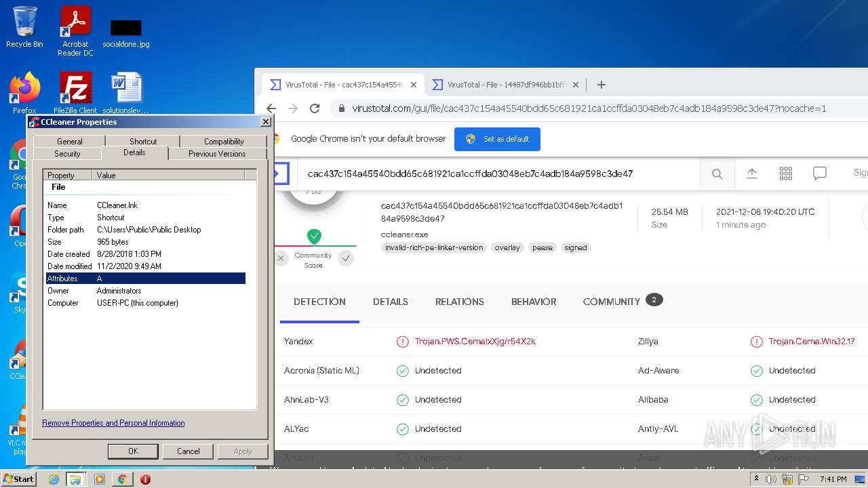Screen dimensions: 868x488
Task: Switch to Shortcut tab in properties dialog
Action: pyautogui.click(x=143, y=141)
